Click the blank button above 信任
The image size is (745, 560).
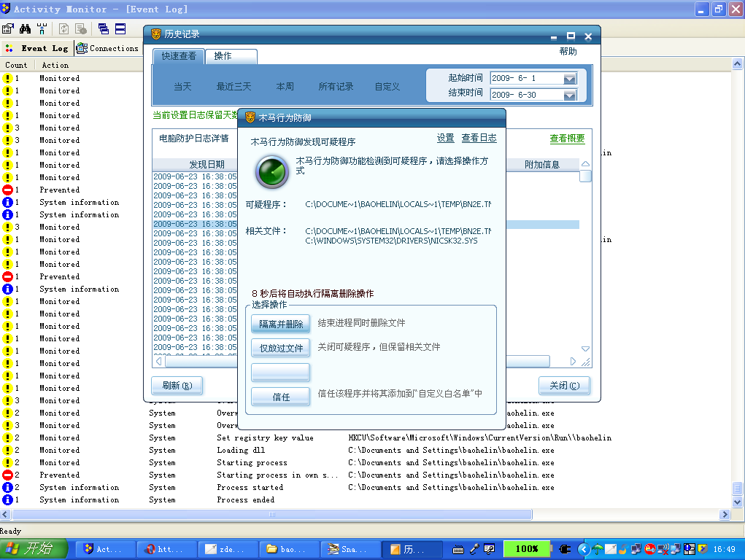(281, 373)
